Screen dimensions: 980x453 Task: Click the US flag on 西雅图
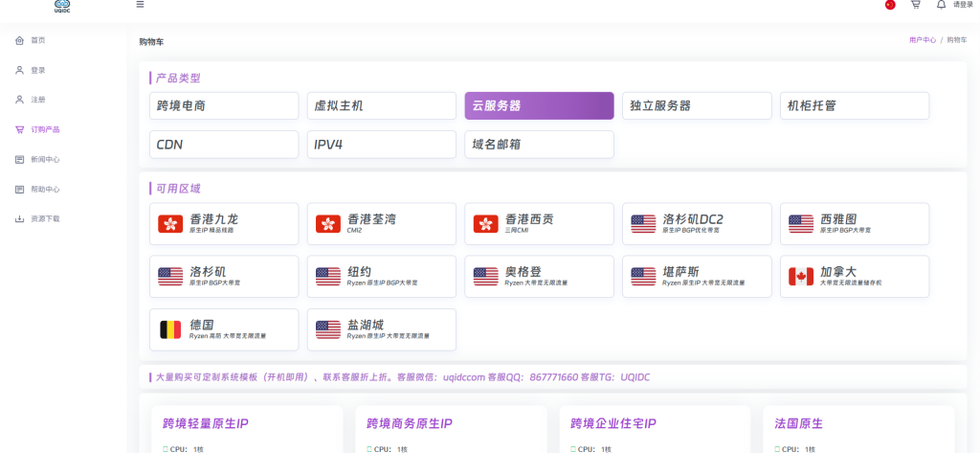pos(801,223)
